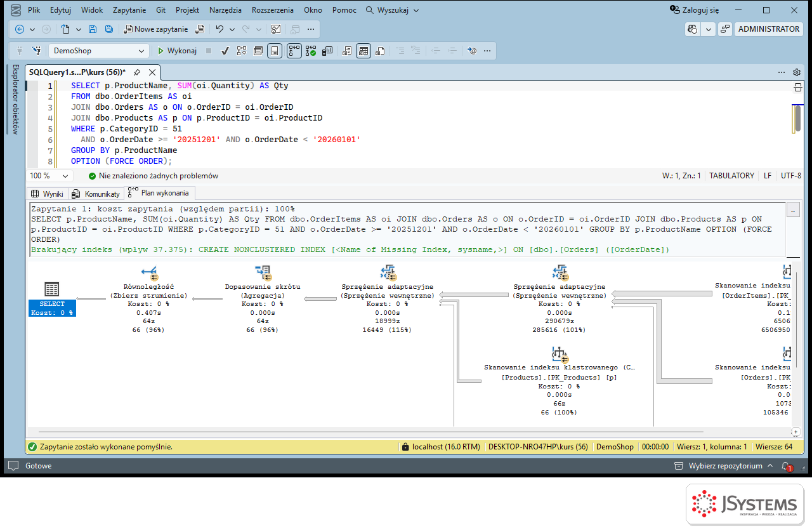Click the Save (single diskette) toolbar icon
This screenshot has width=812, height=530.
pyautogui.click(x=93, y=29)
